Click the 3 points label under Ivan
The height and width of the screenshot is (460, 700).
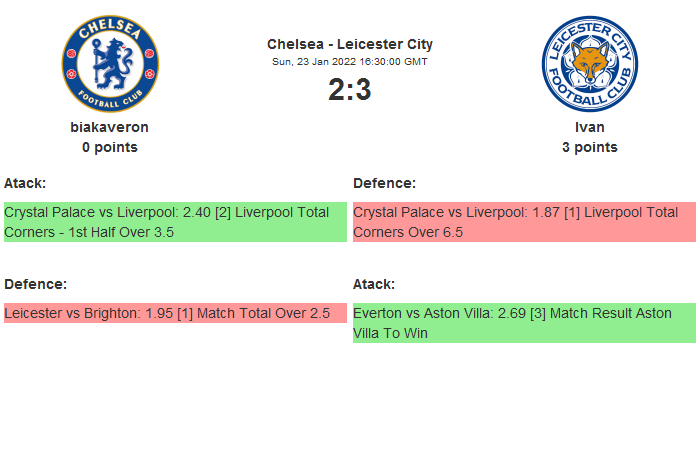pos(589,147)
